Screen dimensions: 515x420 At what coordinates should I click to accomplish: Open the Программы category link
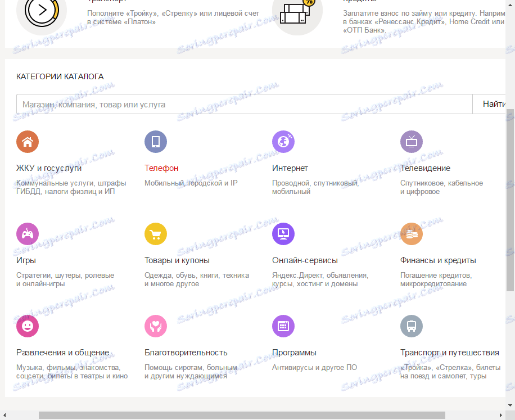(294, 353)
